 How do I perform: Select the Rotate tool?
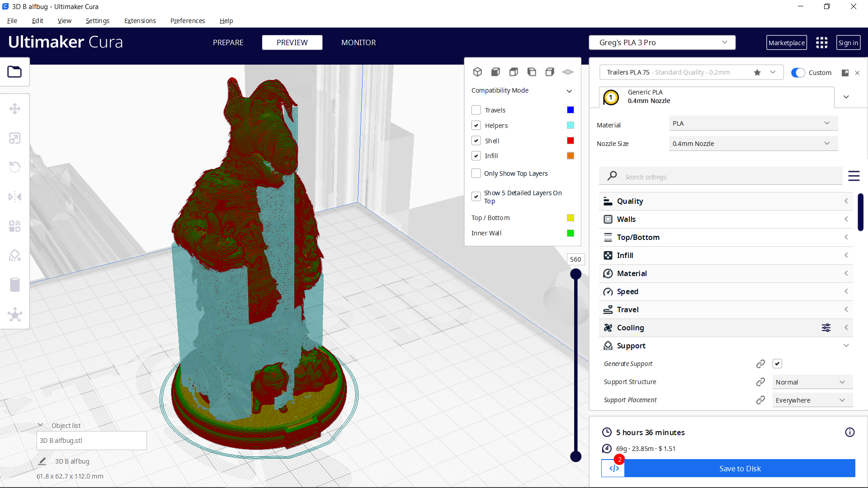[15, 167]
